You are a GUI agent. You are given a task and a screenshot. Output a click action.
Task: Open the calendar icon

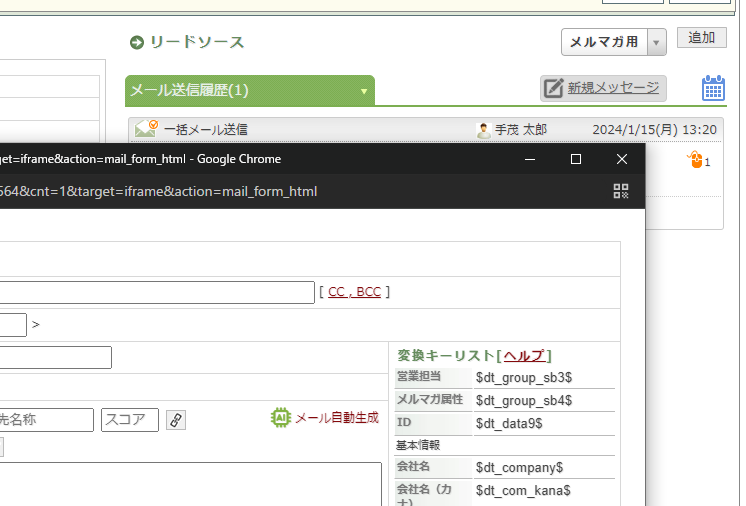713,88
